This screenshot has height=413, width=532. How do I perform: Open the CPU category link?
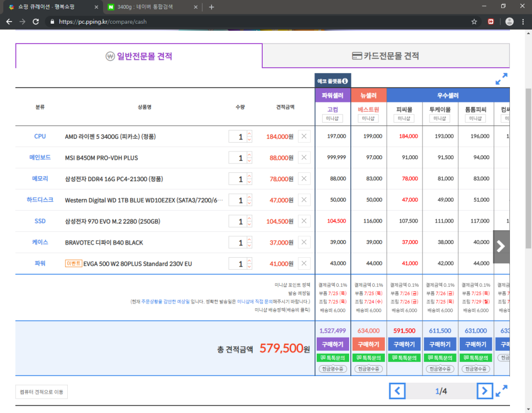[x=40, y=137]
